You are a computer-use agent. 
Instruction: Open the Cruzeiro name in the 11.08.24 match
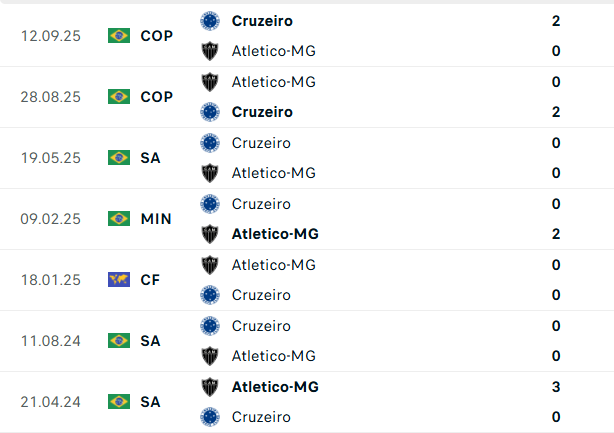click(x=261, y=326)
